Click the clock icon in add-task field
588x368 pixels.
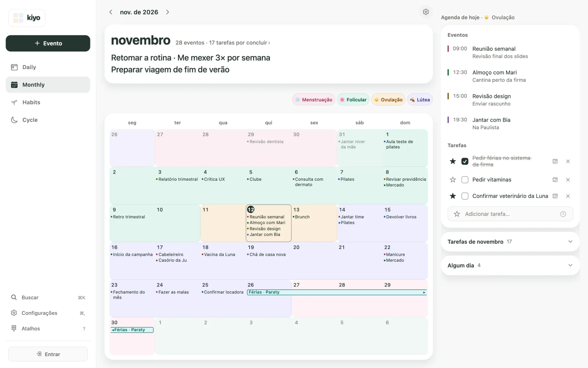(563, 214)
